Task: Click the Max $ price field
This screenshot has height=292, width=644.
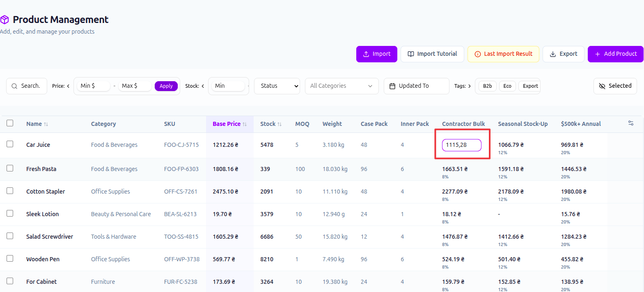Action: coord(135,86)
